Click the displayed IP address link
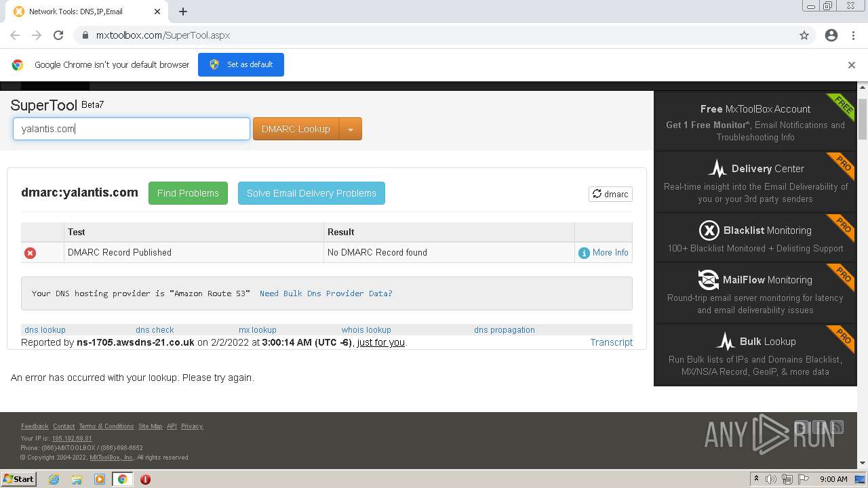The height and width of the screenshot is (488, 868). coord(72,439)
